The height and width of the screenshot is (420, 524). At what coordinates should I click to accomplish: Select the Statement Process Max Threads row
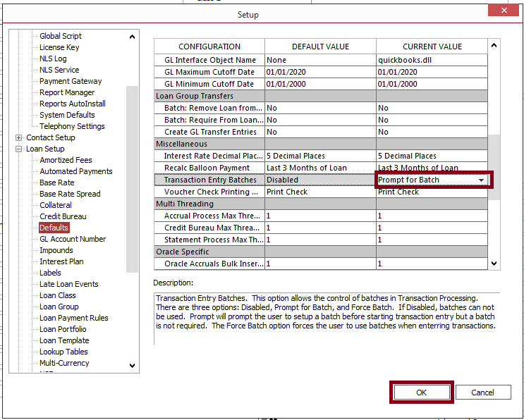(321, 240)
